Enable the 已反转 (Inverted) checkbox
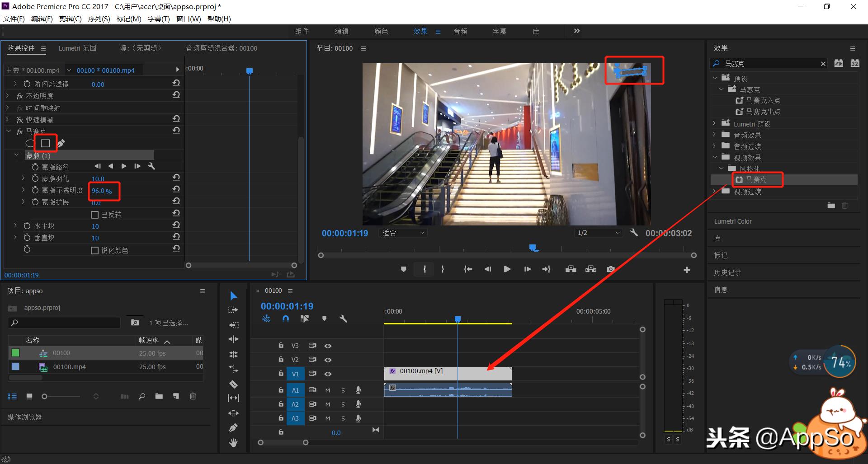This screenshot has width=868, height=464. tap(95, 215)
